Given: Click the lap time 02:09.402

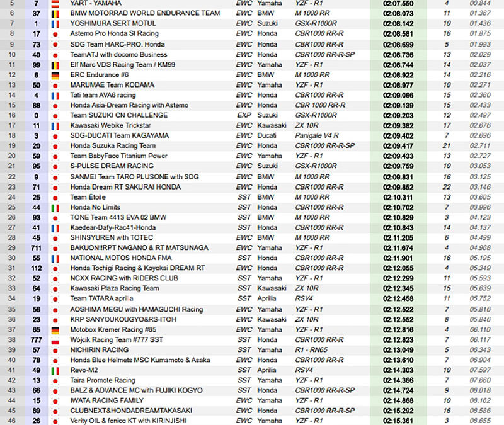Looking at the screenshot, I should coord(398,136).
